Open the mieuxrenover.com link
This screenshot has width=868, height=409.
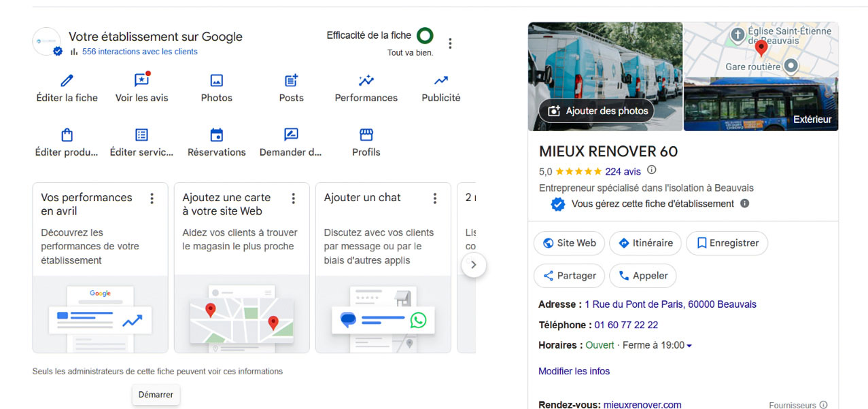(x=642, y=405)
